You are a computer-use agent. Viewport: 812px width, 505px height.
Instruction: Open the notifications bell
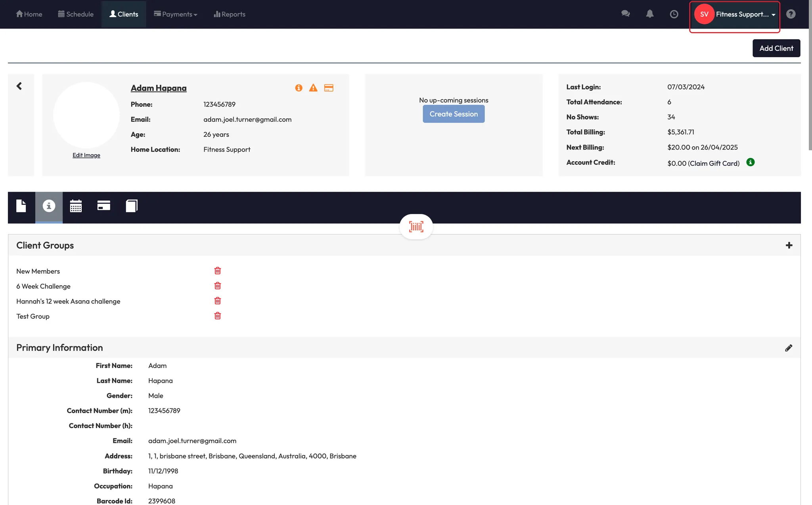[x=649, y=14]
